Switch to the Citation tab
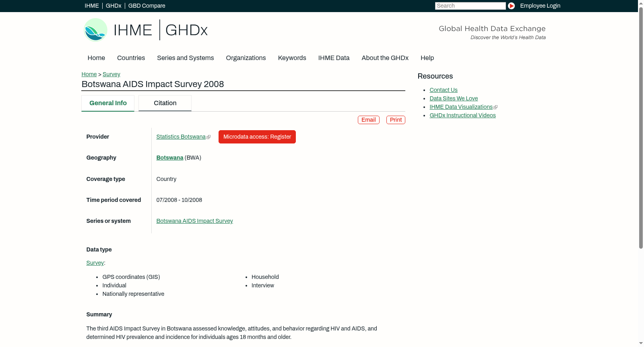This screenshot has width=644, height=347. (165, 103)
